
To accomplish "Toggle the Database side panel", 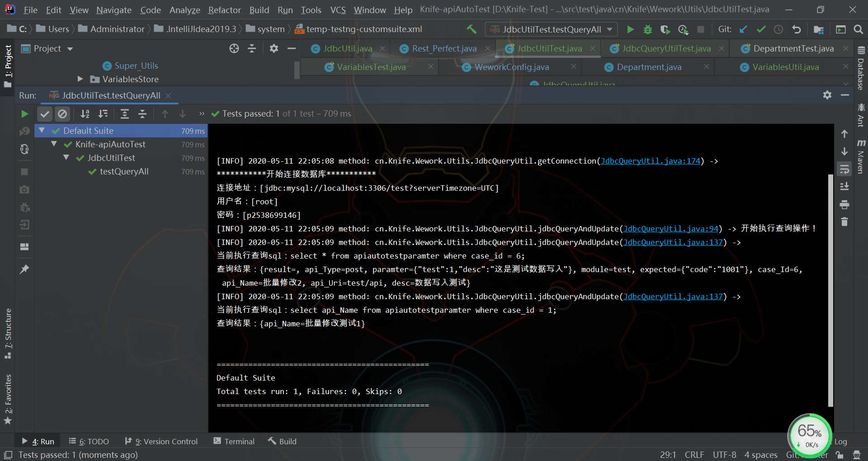I will [861, 68].
